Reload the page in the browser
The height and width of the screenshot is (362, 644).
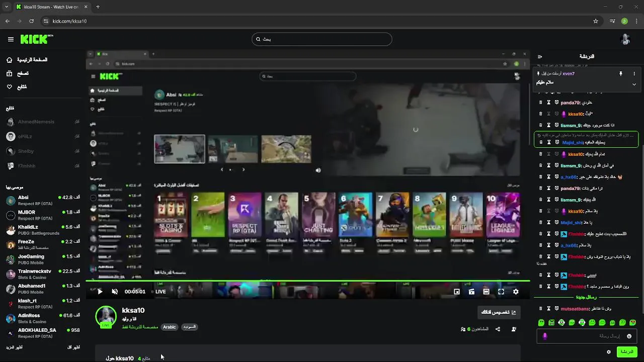[x=31, y=21]
